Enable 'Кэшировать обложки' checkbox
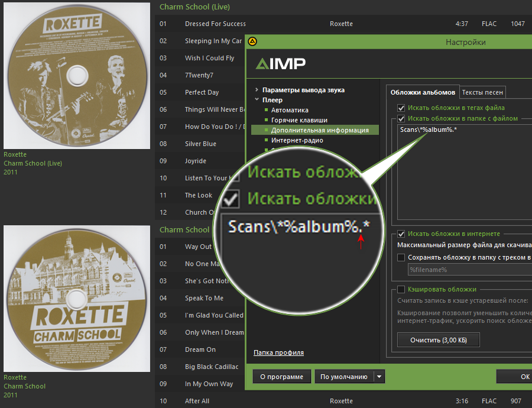Image resolution: width=532 pixels, height=408 pixels. coord(401,289)
